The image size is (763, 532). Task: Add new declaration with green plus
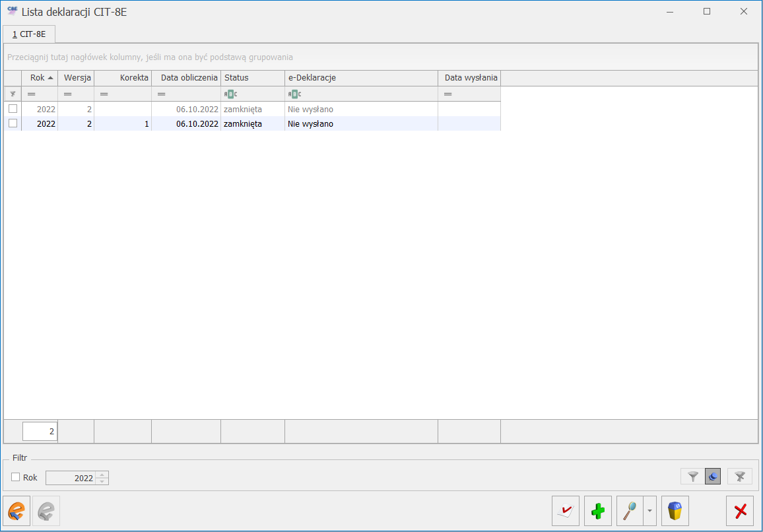tap(597, 511)
